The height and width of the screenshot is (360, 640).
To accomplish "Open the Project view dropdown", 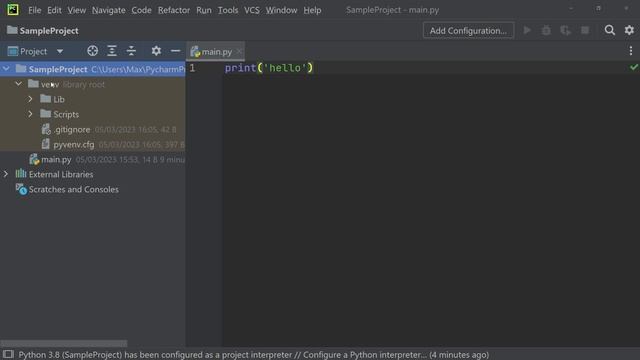I will pyautogui.click(x=36, y=51).
